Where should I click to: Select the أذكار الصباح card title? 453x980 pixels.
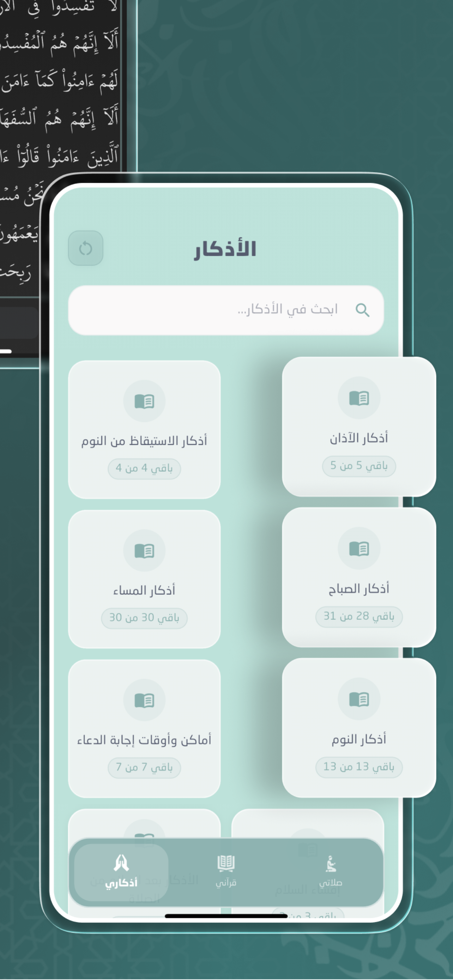tap(359, 588)
